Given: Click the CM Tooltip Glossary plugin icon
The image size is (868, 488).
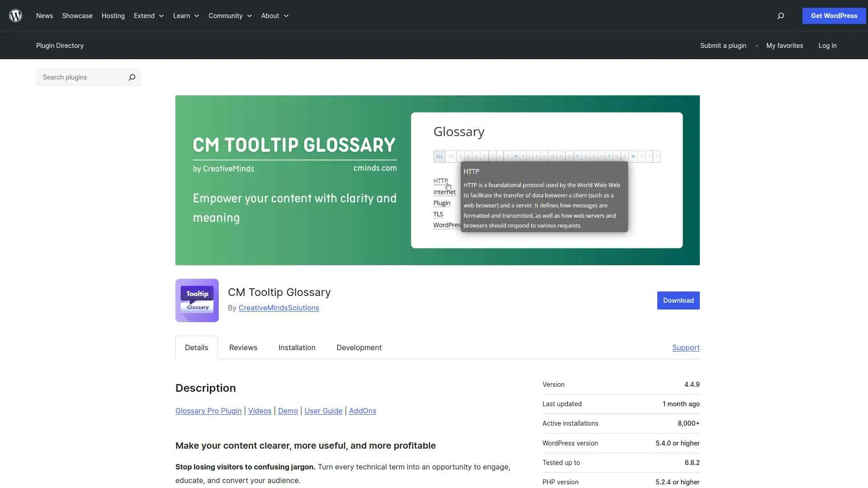Looking at the screenshot, I should [x=197, y=300].
